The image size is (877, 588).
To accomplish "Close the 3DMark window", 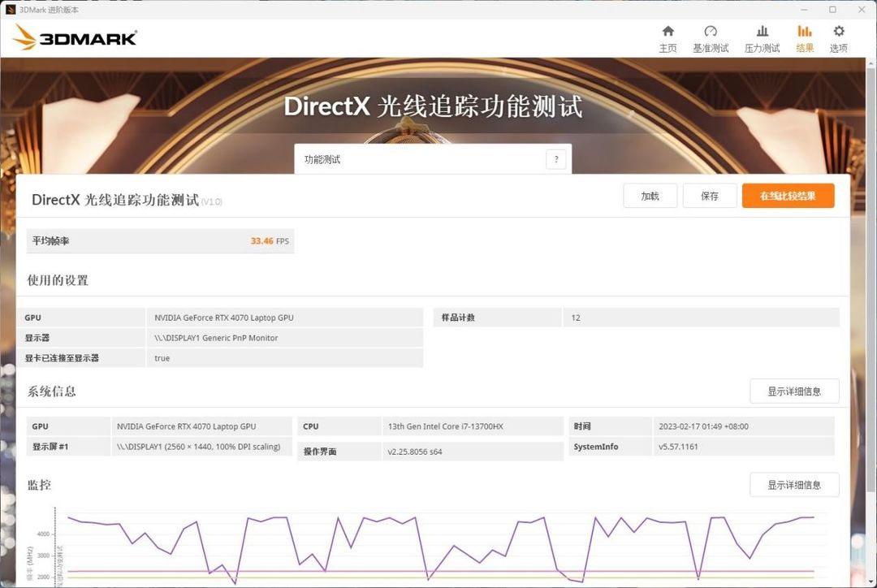I will pyautogui.click(x=862, y=10).
